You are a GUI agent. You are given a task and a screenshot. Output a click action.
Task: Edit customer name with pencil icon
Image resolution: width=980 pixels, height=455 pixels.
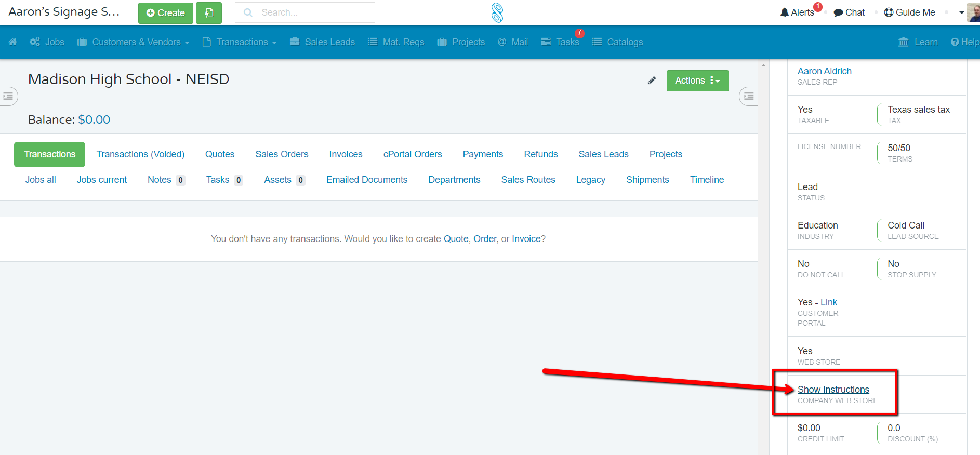652,81
